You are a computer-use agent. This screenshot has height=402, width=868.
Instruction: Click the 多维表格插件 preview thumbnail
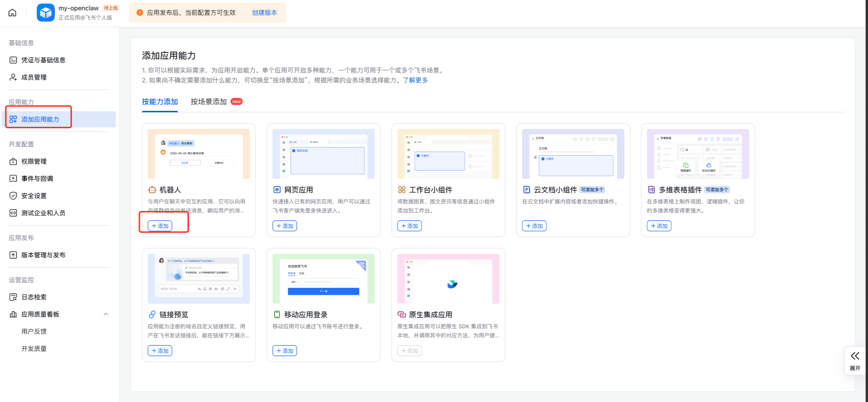coord(698,154)
